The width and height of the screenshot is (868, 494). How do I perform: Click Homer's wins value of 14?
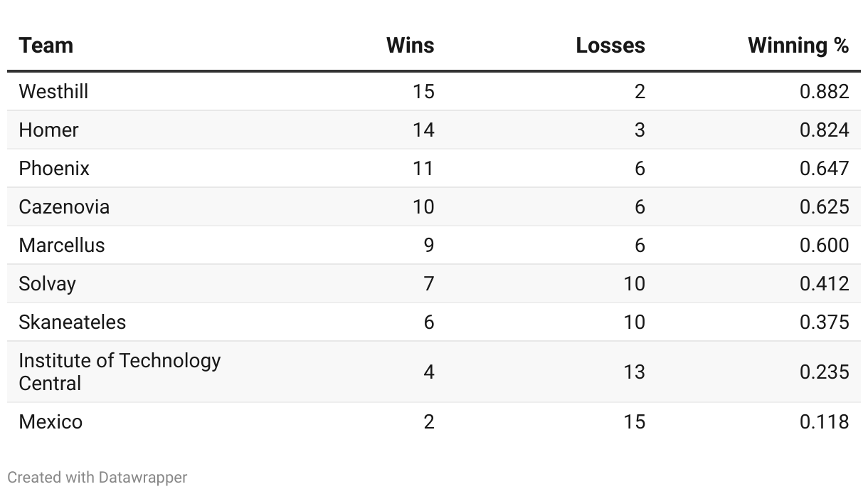click(x=423, y=130)
